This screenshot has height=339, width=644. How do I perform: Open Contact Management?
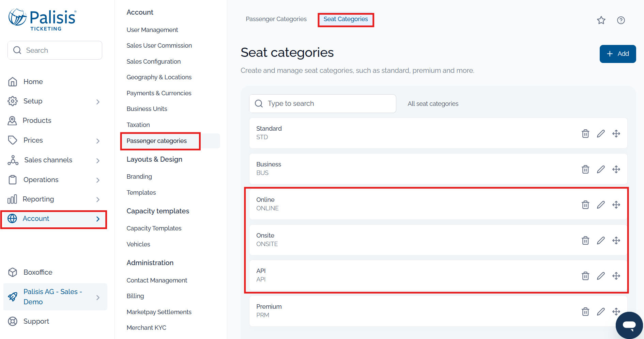[157, 280]
